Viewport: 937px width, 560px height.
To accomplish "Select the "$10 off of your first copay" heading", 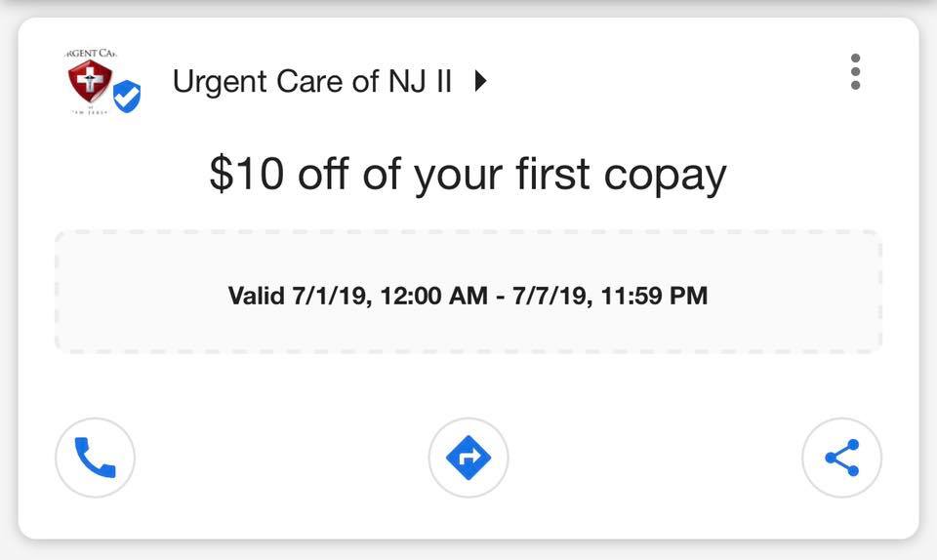I will pyautogui.click(x=468, y=175).
